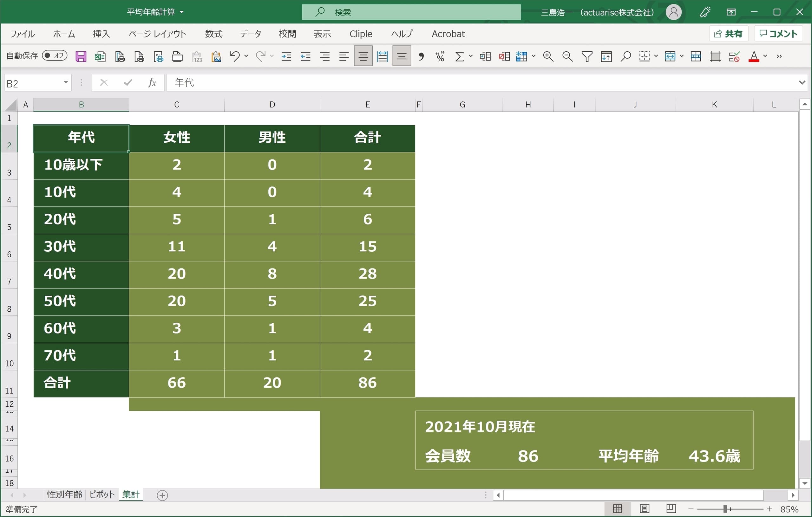Click the Insert Function fx icon

pos(152,82)
